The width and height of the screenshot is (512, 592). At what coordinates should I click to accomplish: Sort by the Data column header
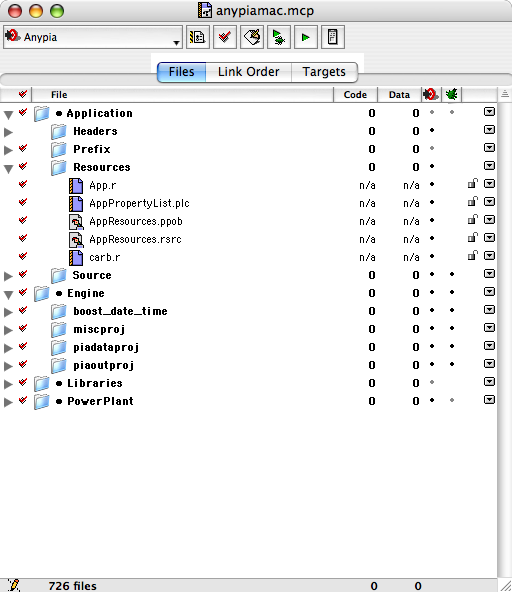click(x=399, y=94)
